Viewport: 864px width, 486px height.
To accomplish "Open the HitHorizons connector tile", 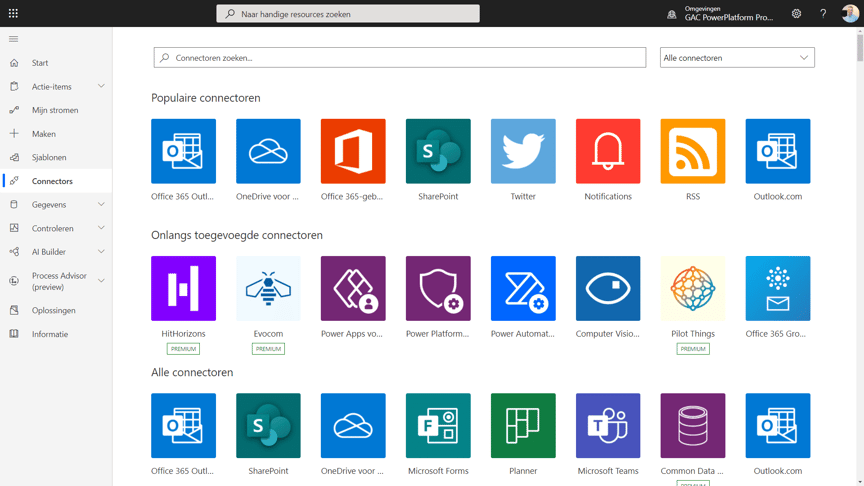I will (183, 288).
